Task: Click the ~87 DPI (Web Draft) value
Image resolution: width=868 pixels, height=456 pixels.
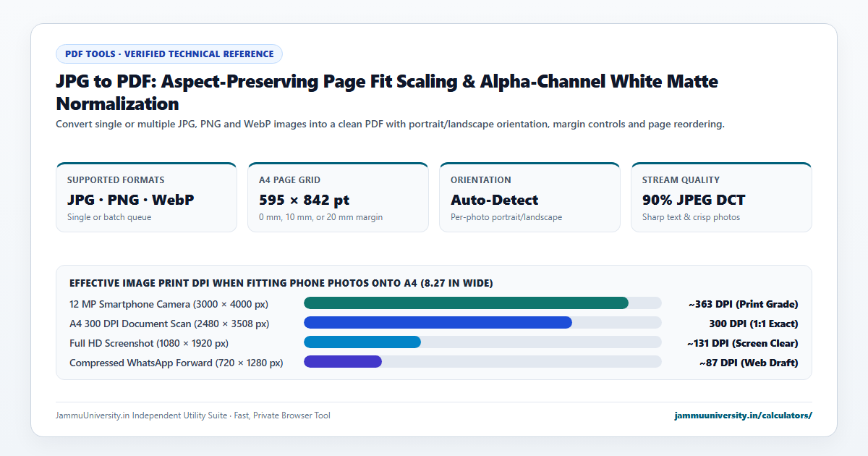Action: 749,363
